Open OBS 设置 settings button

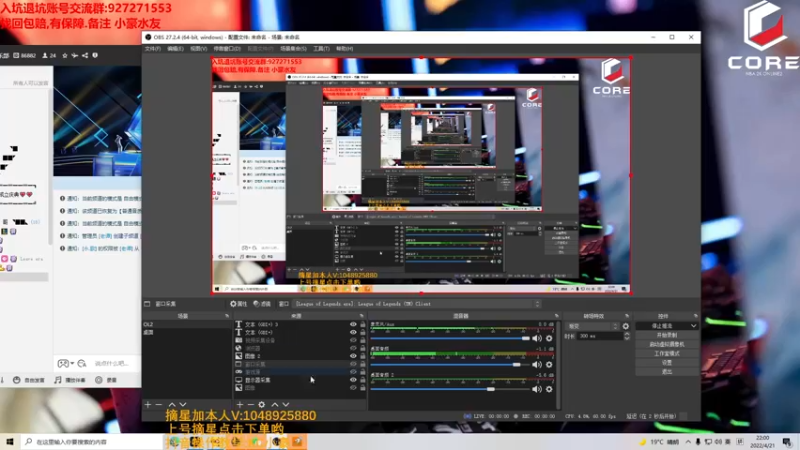(x=667, y=362)
